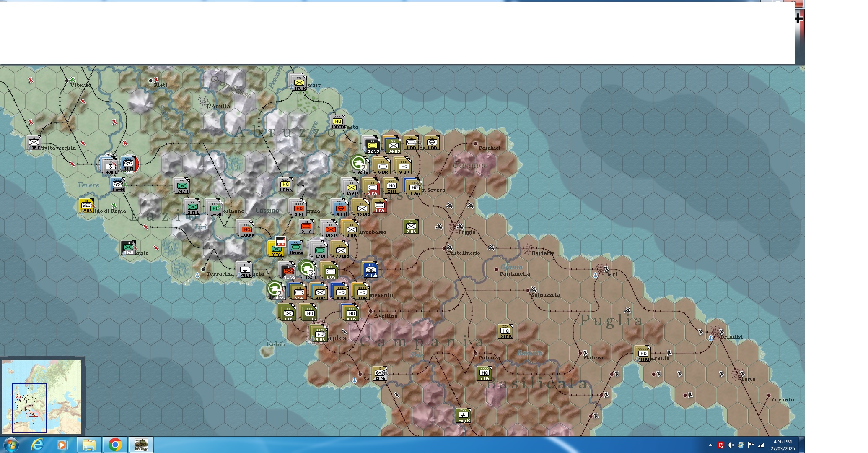The image size is (868, 453).
Task: Select the LI Mn corps HQ counter
Action: (x=285, y=185)
